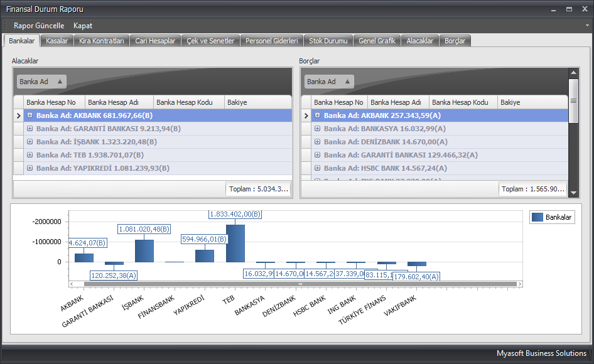Sort Alacaklar by Banka Hesap Adı column
Viewport: 594px width, 364px height.
[119, 102]
